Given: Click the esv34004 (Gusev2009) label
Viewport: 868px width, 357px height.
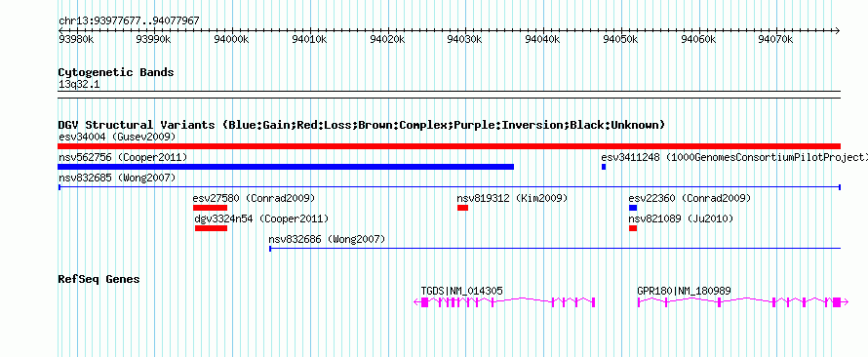Looking at the screenshot, I should coord(117,137).
